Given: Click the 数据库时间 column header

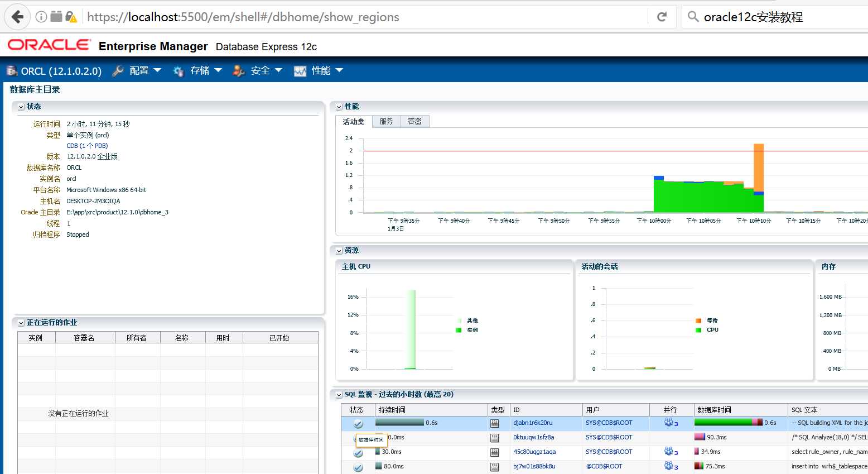Looking at the screenshot, I should [741, 410].
